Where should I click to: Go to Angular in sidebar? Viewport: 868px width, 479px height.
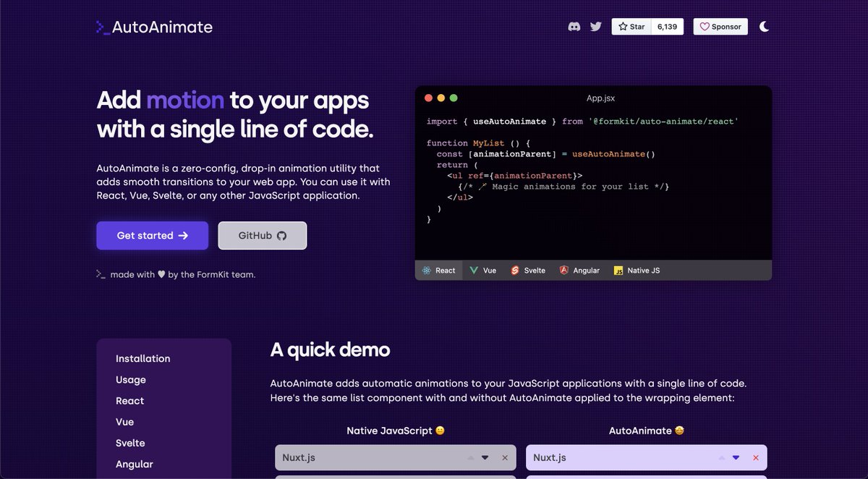point(135,464)
